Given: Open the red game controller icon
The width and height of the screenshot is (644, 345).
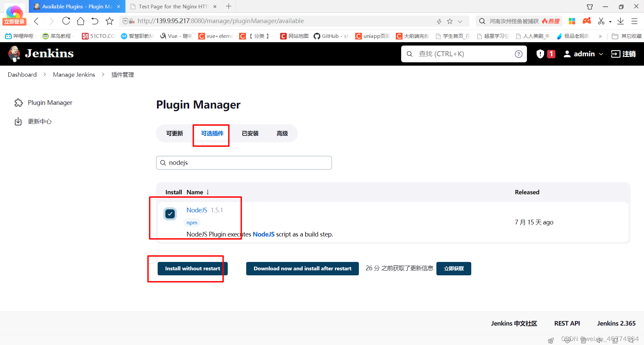Looking at the screenshot, I should point(587,21).
